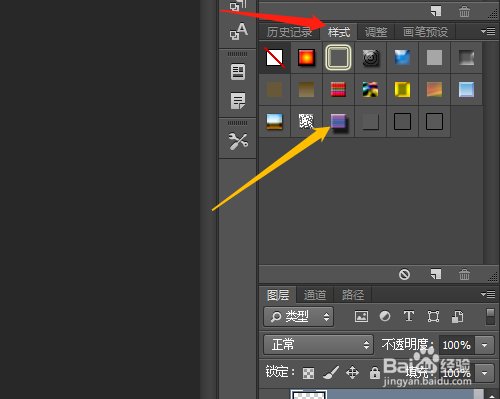This screenshot has width=500, height=399.
Task: Filter layers by pixel image icon
Action: 361,316
